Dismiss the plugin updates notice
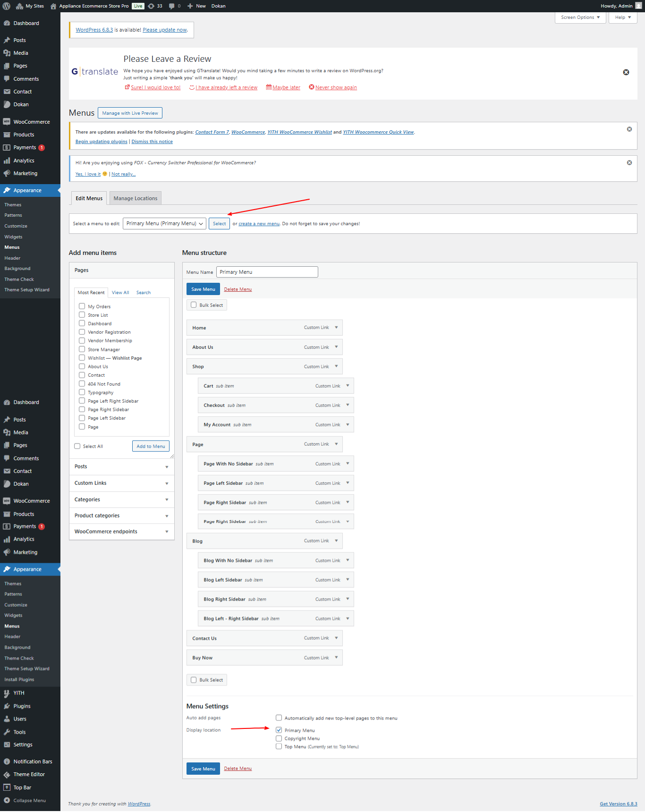 629,129
